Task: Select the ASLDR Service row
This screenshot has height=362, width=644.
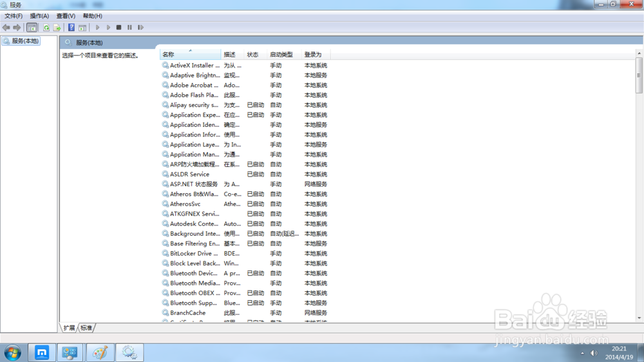Action: (x=244, y=174)
